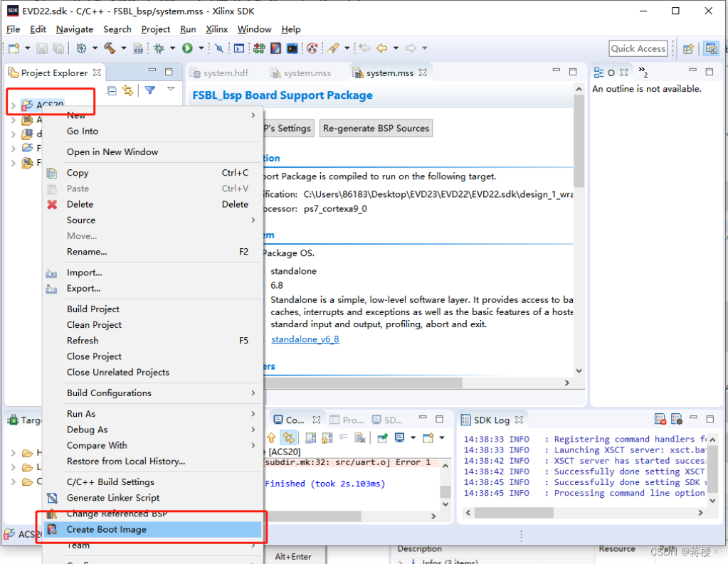
Task: Switch to the SDK Log tab
Action: pos(491,420)
